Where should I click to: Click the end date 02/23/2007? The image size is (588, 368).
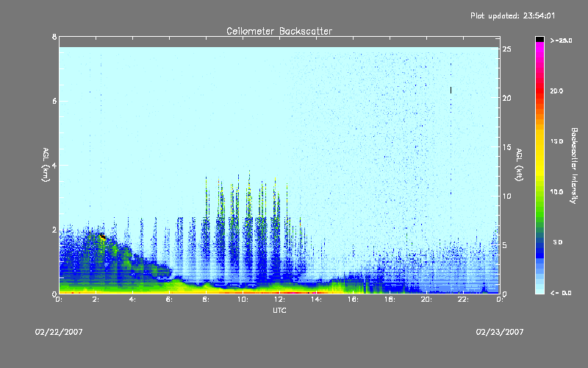[500, 332]
